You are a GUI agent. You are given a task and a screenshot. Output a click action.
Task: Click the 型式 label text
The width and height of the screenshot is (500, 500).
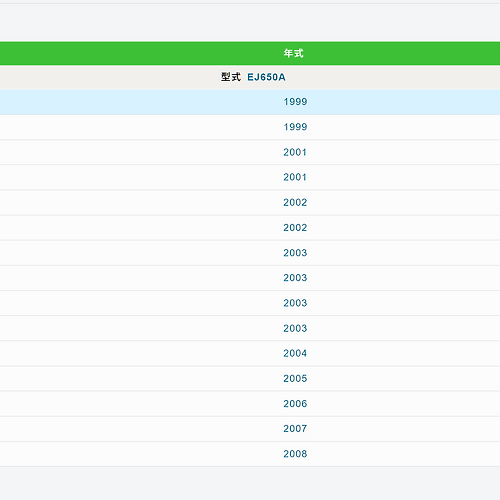tap(231, 77)
